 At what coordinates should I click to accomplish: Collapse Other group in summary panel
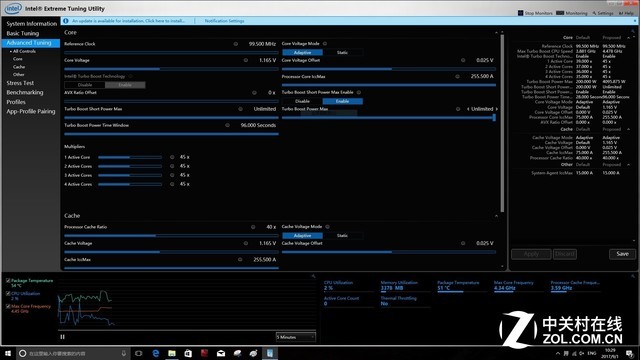[629, 164]
